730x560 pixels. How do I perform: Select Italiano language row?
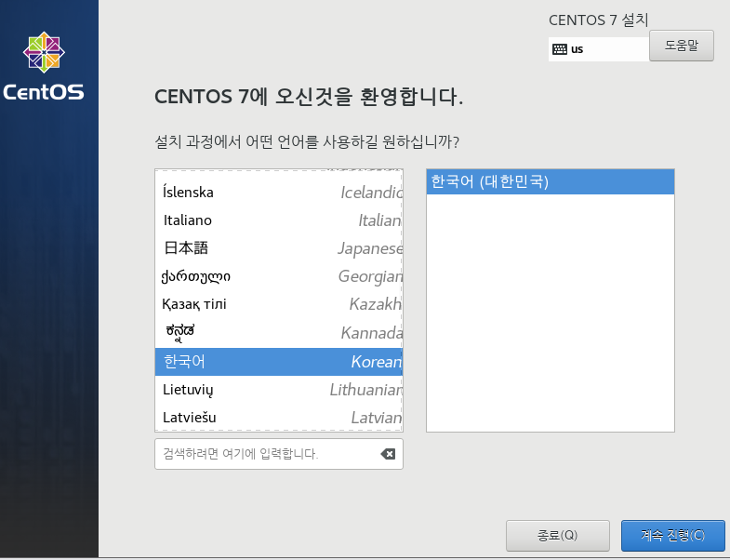[x=279, y=220]
